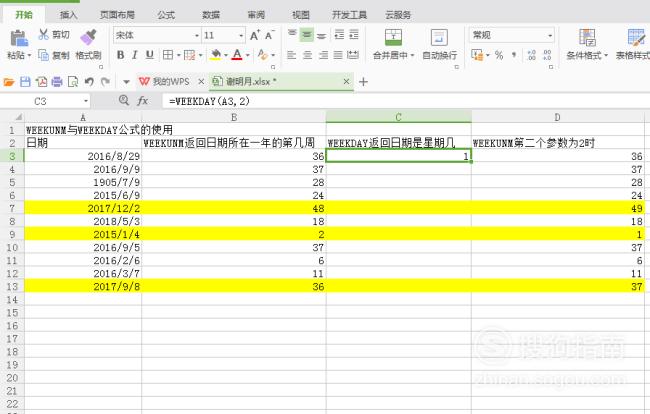Click the print icon
Image resolution: width=650 pixels, height=414 pixels.
pos(57,82)
